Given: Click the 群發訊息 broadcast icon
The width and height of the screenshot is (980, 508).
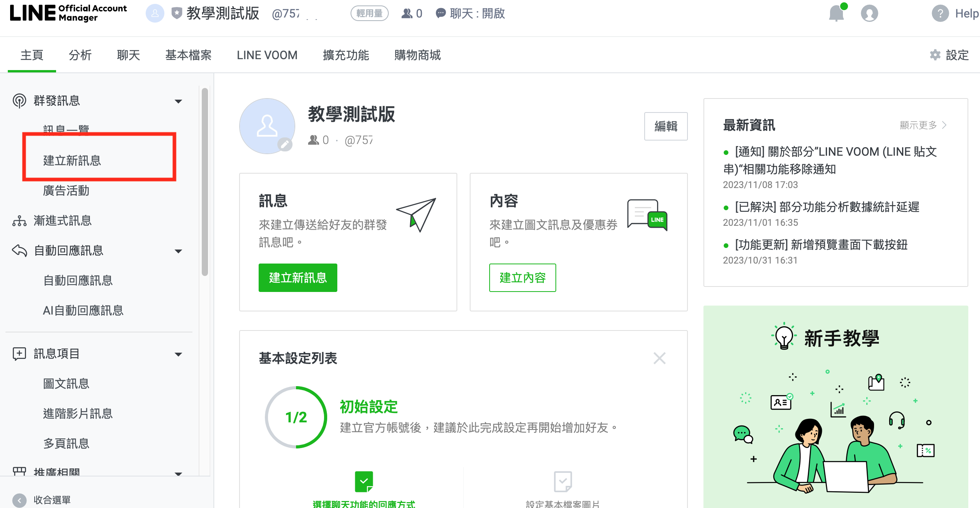Looking at the screenshot, I should [x=19, y=101].
